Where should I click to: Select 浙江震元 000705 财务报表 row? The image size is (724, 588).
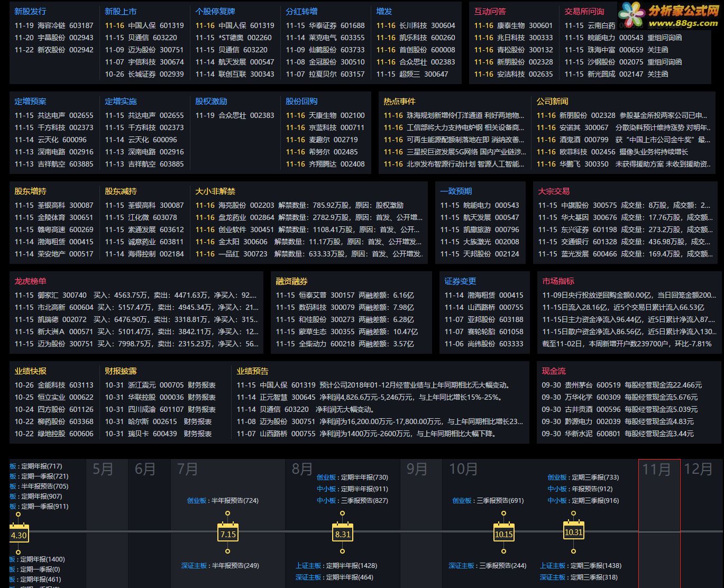(160, 385)
